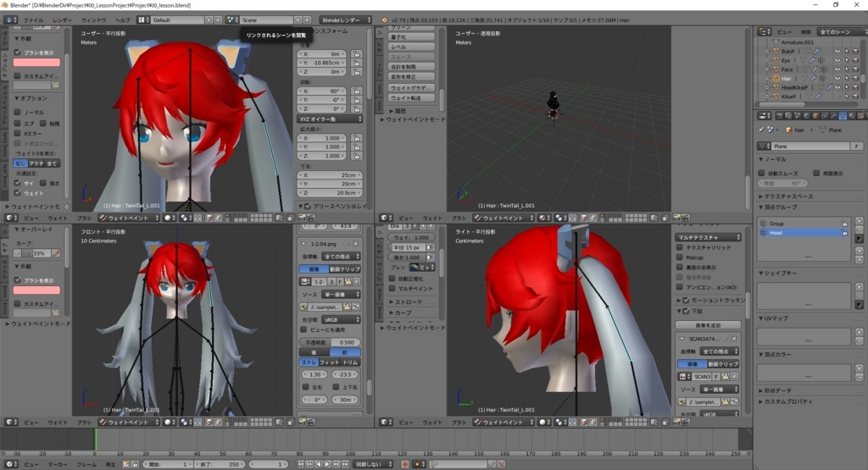Toggle Motion Tracking panel checkbox

[687, 301]
